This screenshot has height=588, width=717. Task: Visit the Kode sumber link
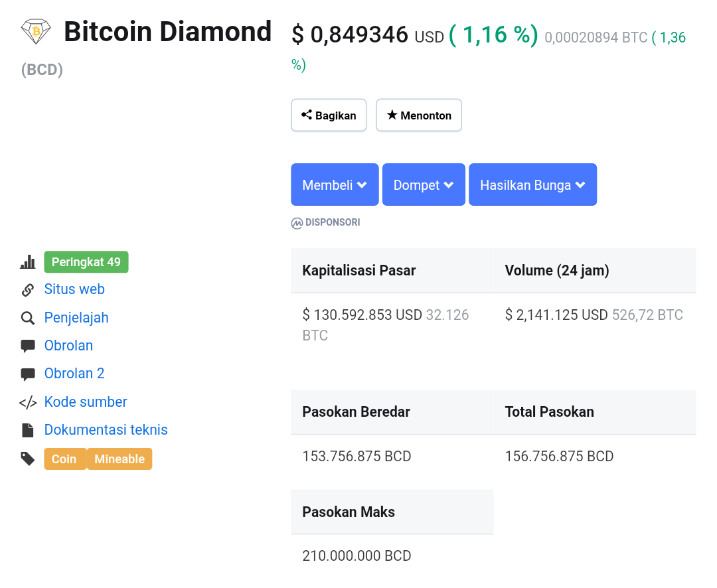coord(86,402)
